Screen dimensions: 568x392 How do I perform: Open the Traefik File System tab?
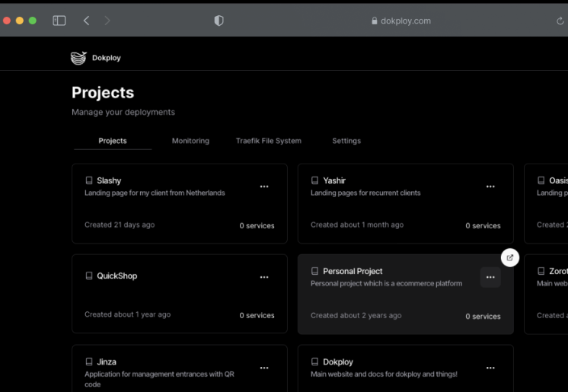tap(268, 141)
